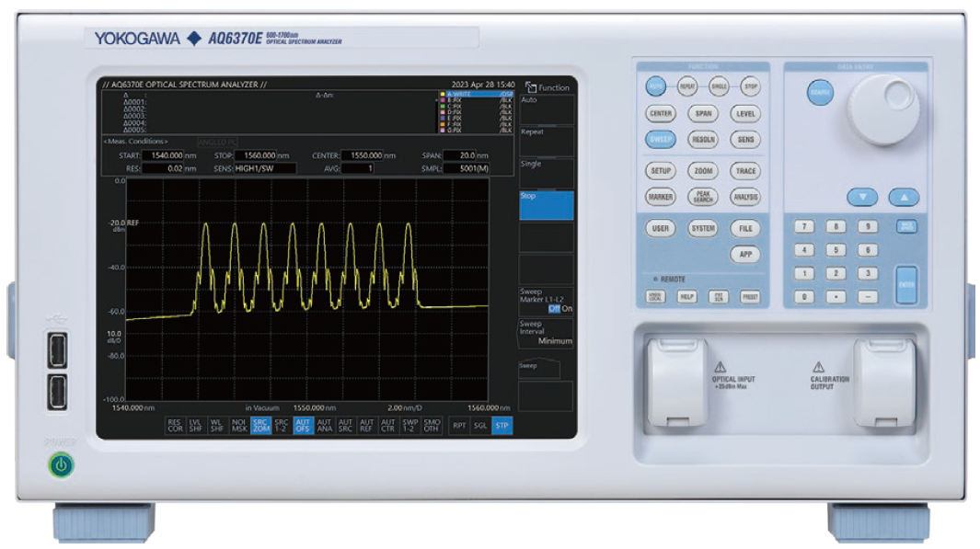This screenshot has width=980, height=549.
Task: Click the RES COR correction icon
Action: (x=176, y=426)
